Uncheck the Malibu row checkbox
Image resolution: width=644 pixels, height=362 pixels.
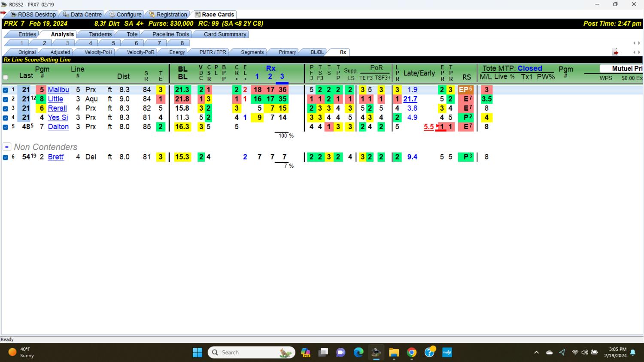[6, 90]
